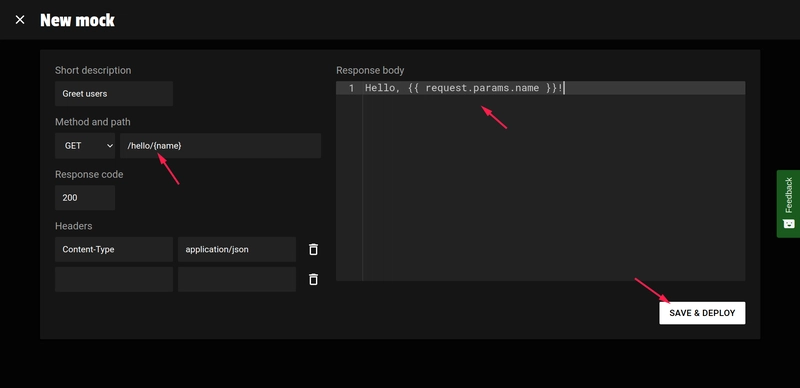Edit the /hello/{name} path field

[x=220, y=146]
